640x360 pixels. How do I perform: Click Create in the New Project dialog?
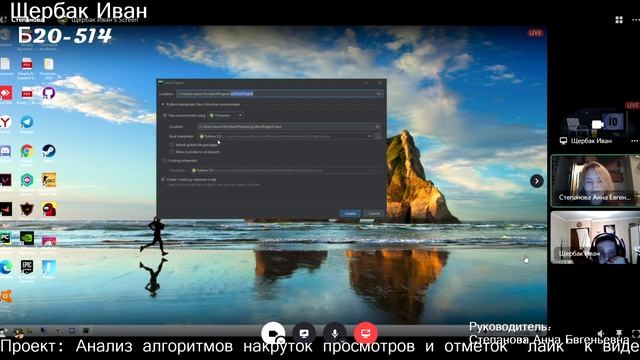click(350, 213)
